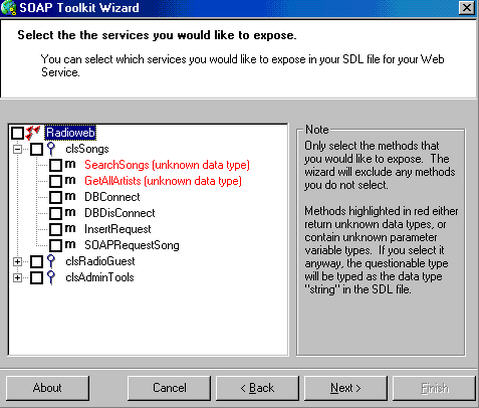Open the About dialog
479x408 pixels.
[47, 388]
